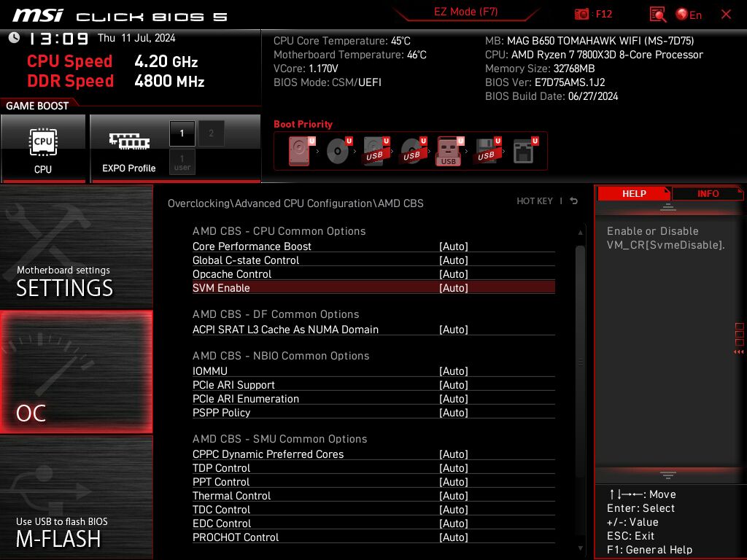The image size is (747, 560).
Task: Click the system time 13:09
Action: tap(59, 39)
